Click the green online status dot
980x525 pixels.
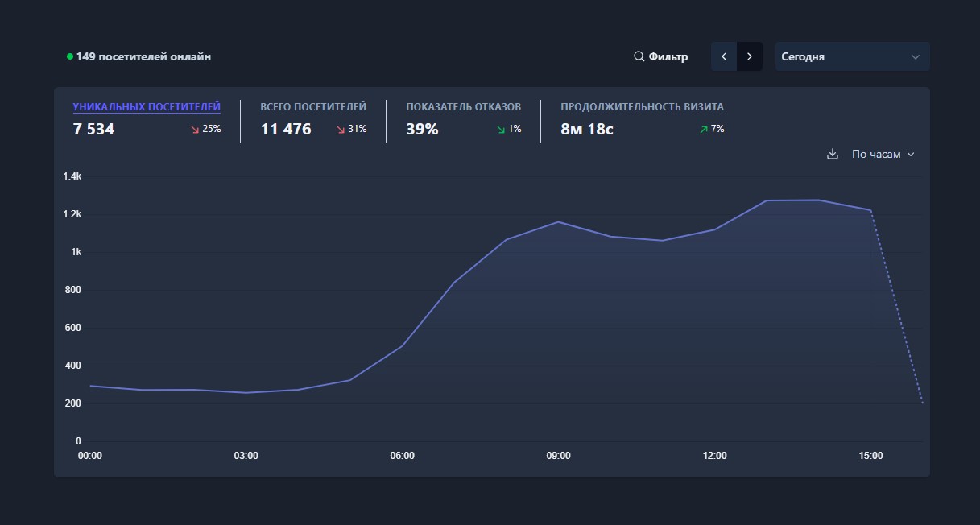click(70, 57)
